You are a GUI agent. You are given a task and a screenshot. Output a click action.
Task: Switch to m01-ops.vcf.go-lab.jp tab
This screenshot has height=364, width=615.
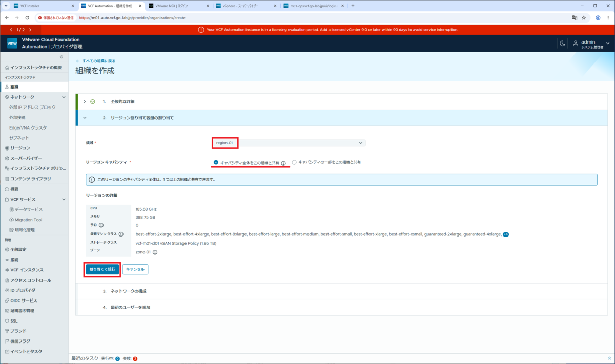pos(313,6)
